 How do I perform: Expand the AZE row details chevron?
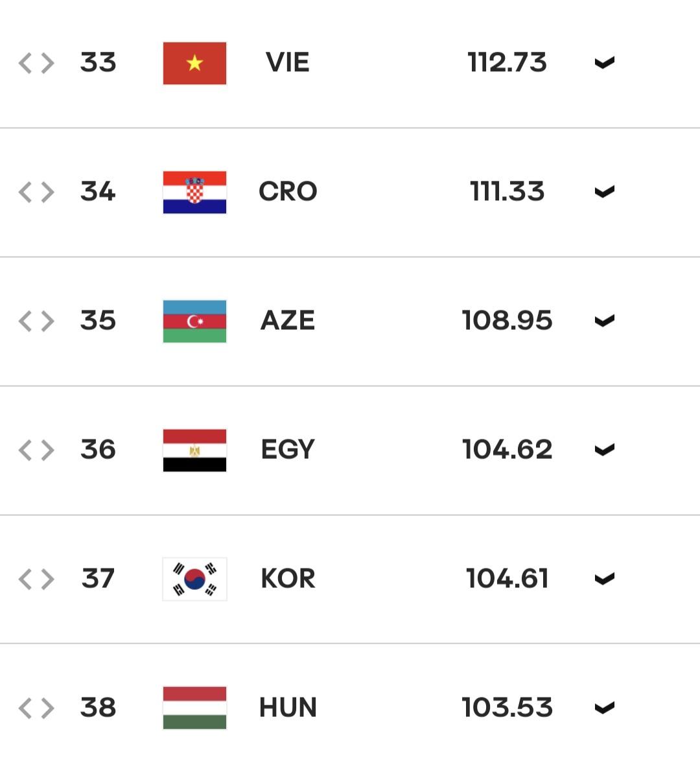(x=604, y=321)
